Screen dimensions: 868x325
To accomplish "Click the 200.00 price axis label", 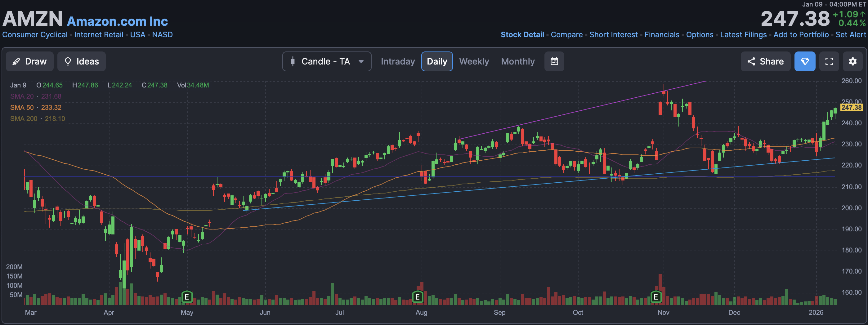I will (852, 208).
